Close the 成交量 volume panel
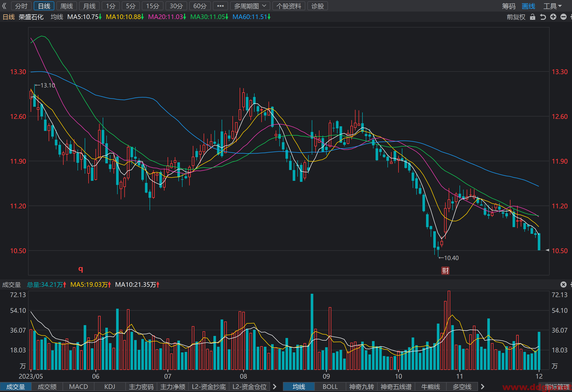 coord(564,284)
